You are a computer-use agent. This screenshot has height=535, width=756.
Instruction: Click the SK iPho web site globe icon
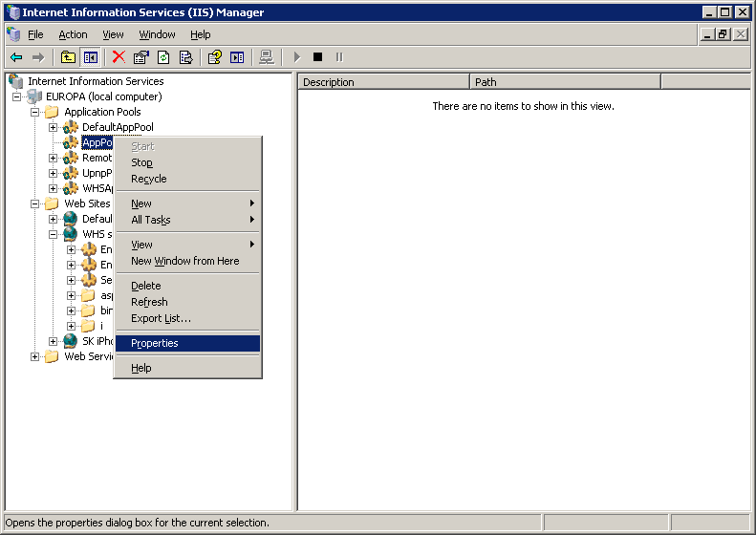point(71,341)
